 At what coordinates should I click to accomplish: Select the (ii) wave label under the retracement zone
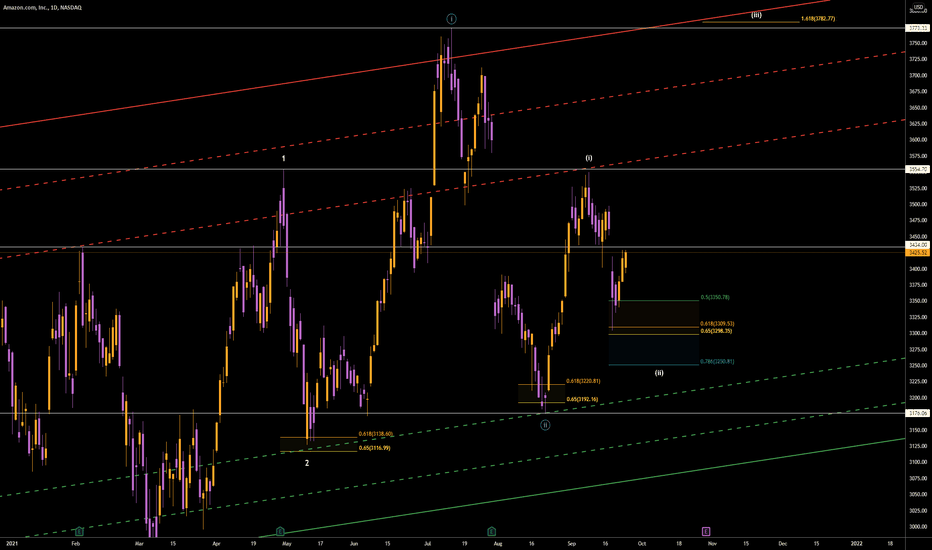click(659, 373)
